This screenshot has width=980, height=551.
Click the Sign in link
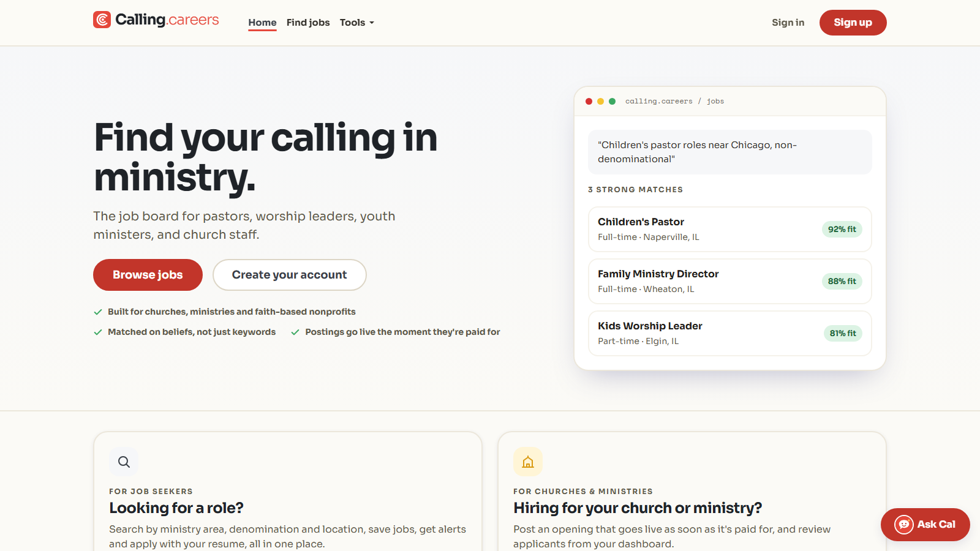788,23
